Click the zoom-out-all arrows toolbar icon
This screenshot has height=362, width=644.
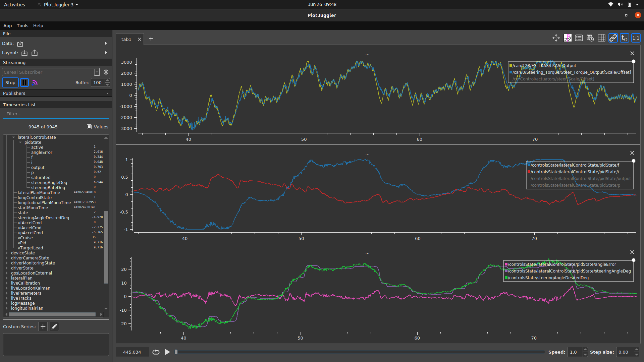556,38
